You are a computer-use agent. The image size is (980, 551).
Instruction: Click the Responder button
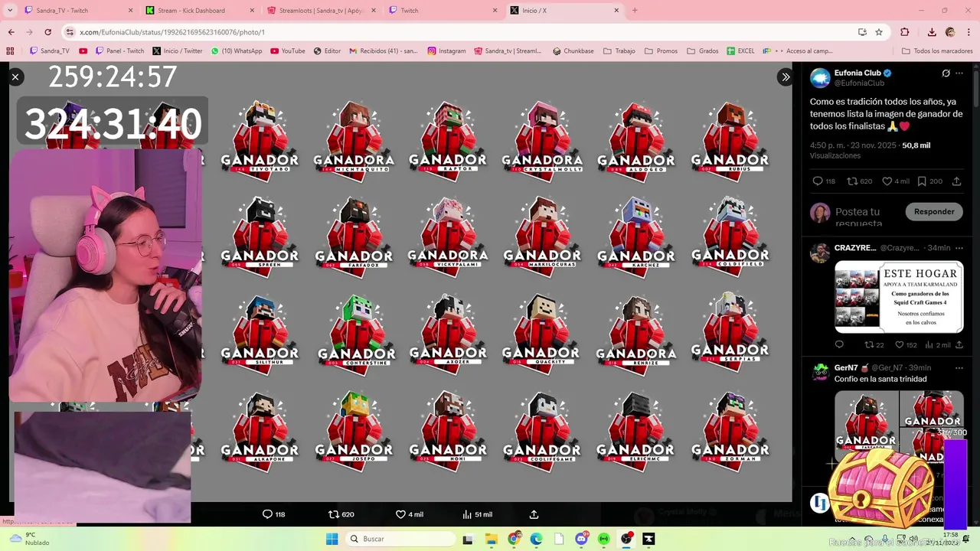click(934, 211)
